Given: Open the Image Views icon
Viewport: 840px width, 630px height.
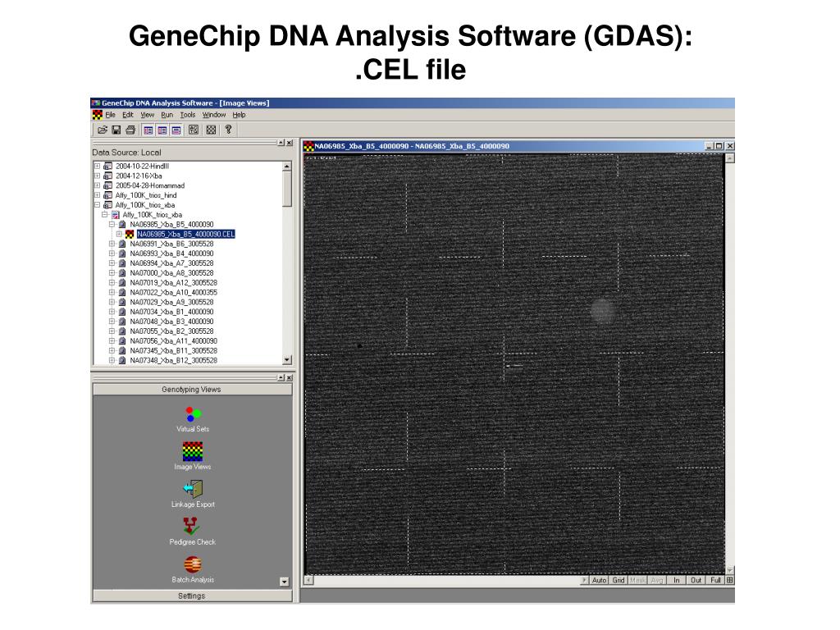Looking at the screenshot, I should click(193, 451).
